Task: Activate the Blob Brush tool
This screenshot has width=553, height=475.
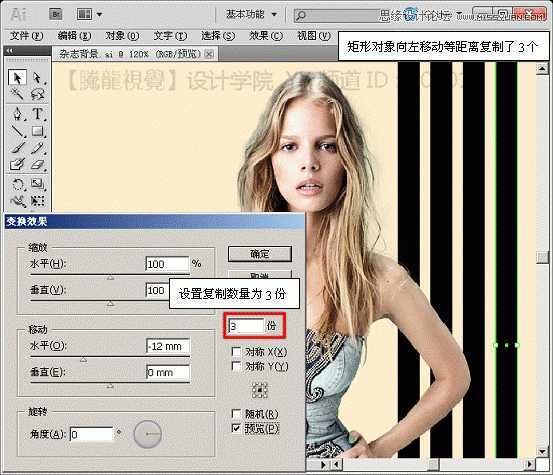Action: (17, 165)
